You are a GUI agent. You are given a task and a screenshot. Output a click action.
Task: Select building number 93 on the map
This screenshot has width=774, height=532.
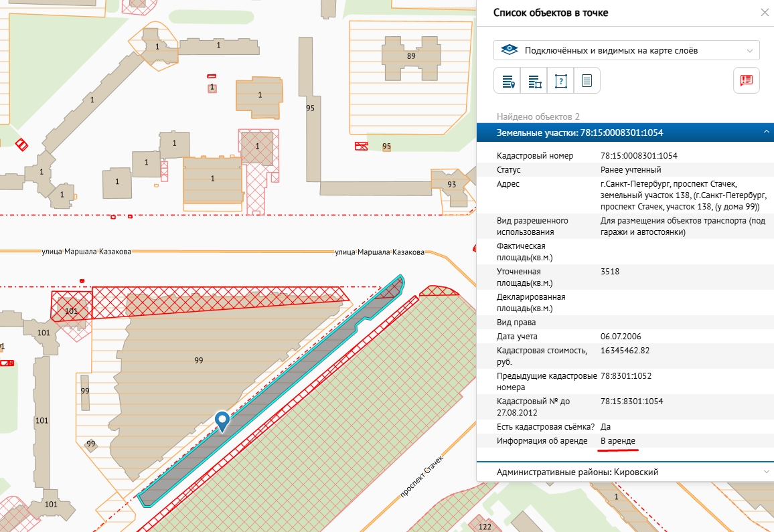click(451, 185)
